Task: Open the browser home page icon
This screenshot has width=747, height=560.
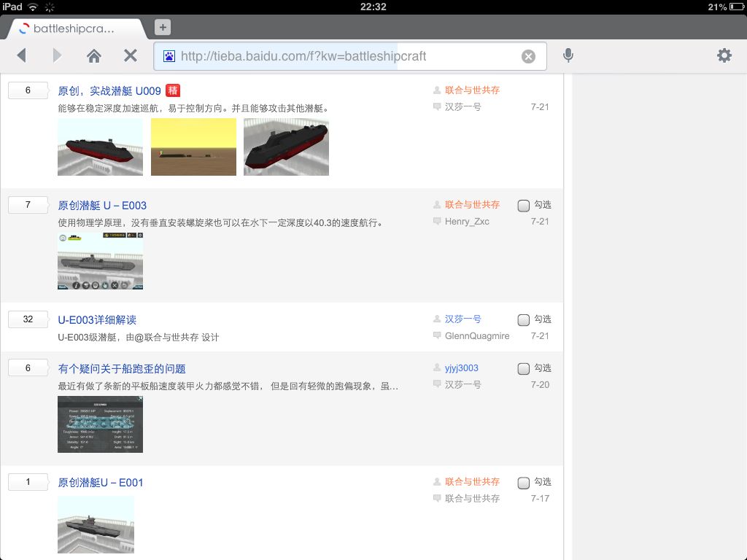Action: 94,56
